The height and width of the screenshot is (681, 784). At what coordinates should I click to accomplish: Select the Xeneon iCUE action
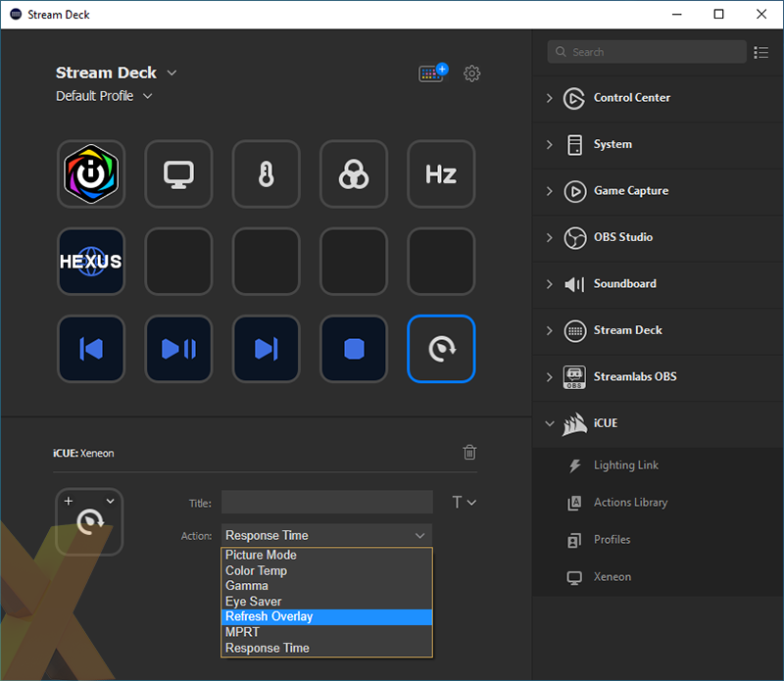[658, 577]
